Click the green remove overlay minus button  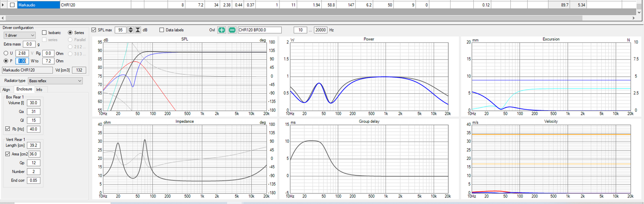(232, 30)
